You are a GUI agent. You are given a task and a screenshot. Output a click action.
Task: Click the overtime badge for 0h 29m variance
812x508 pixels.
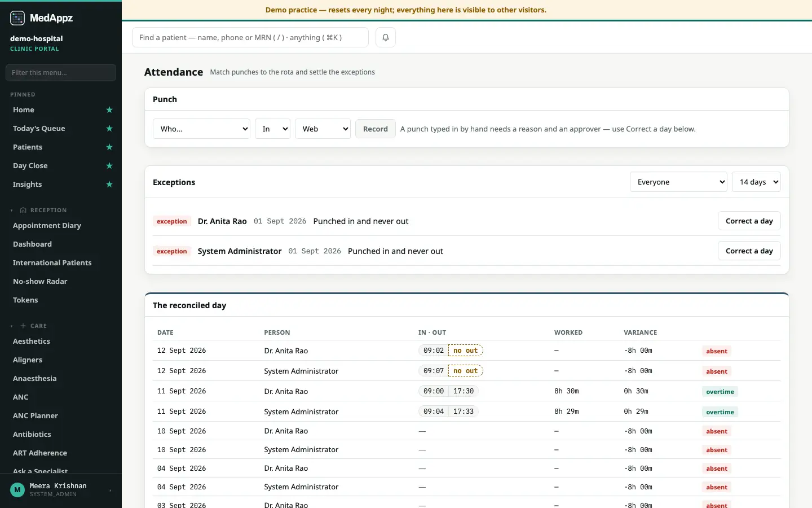[720, 412]
